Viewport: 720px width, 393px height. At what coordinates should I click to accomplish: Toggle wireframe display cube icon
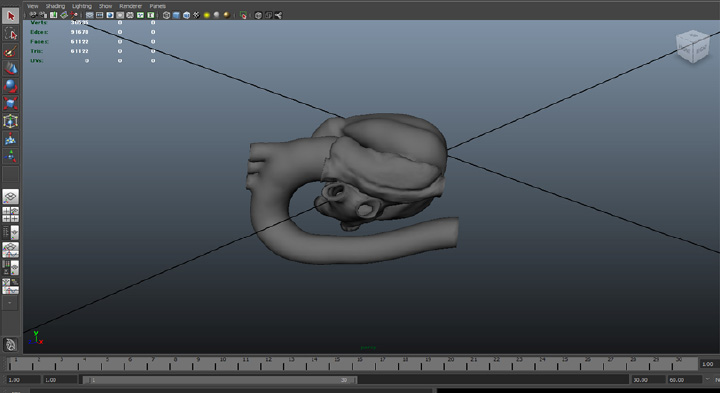166,15
